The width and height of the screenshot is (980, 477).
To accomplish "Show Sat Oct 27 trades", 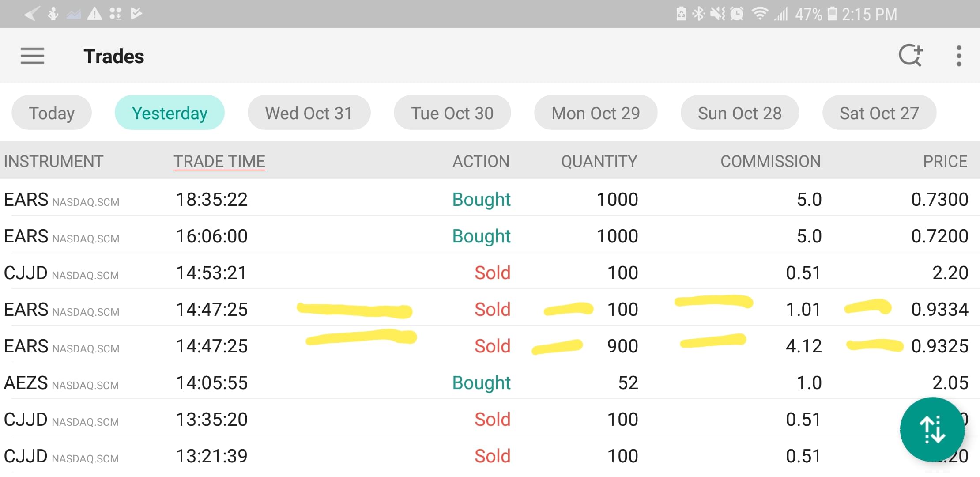I will [x=879, y=113].
